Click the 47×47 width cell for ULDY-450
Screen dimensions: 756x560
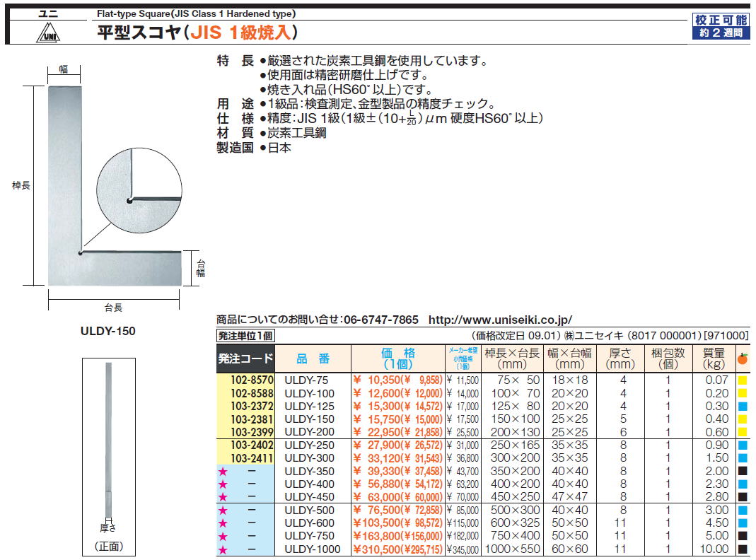click(x=570, y=497)
